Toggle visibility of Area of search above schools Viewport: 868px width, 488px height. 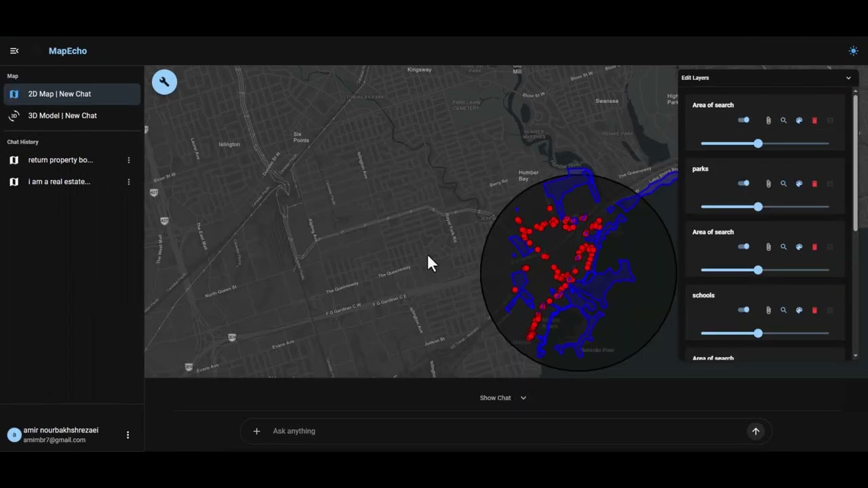point(744,247)
